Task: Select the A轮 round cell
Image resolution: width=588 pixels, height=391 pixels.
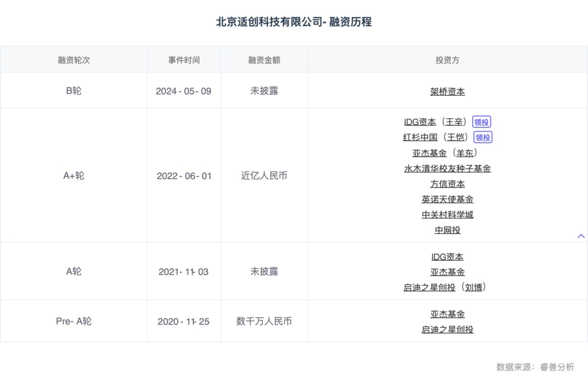Action: point(74,271)
